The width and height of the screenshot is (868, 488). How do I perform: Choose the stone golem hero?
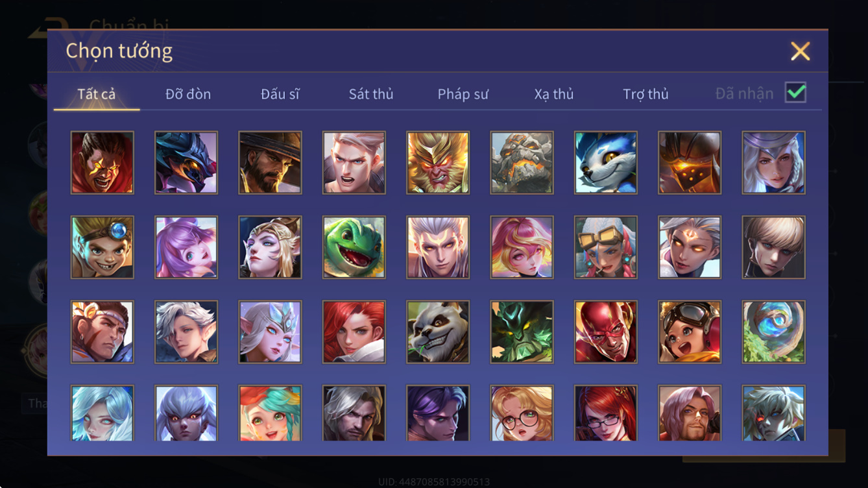click(522, 163)
